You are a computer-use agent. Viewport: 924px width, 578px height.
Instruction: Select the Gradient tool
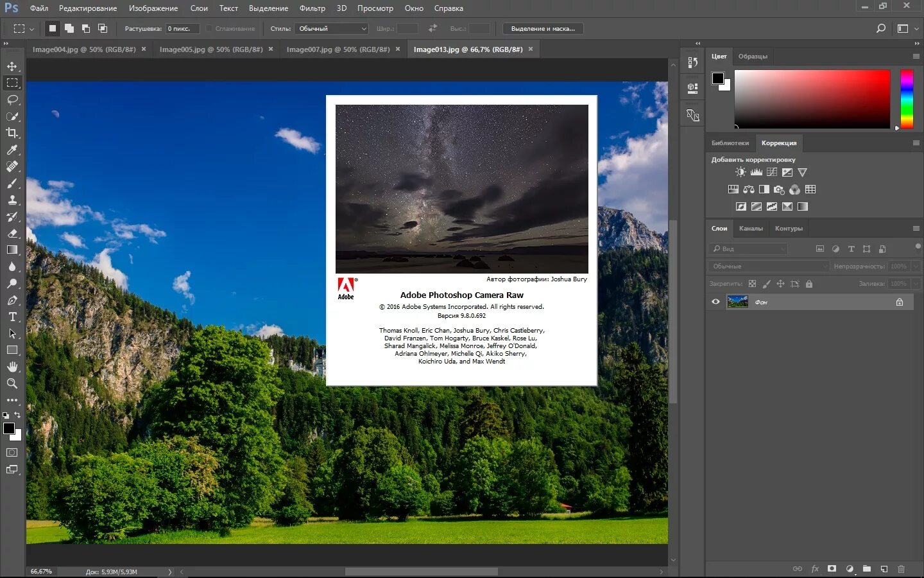click(x=12, y=250)
